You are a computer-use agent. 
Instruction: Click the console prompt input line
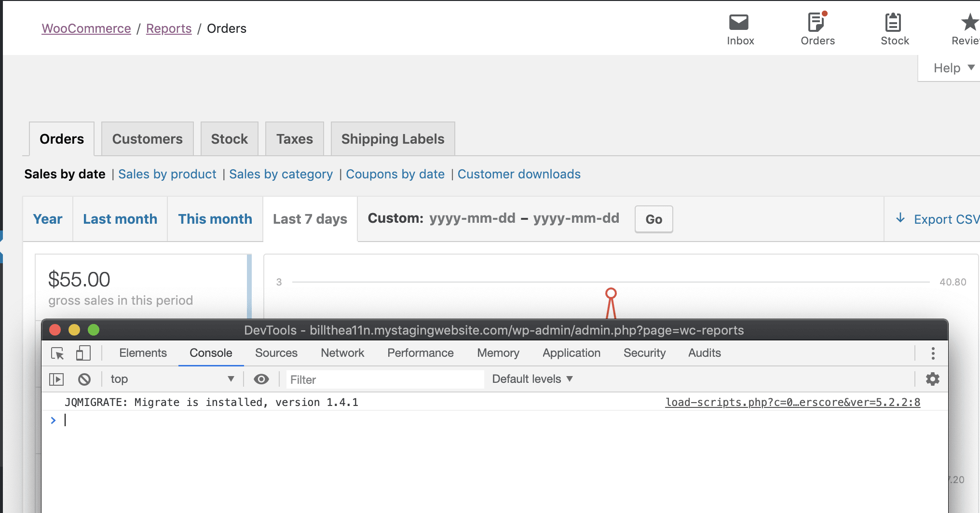[x=495, y=420]
